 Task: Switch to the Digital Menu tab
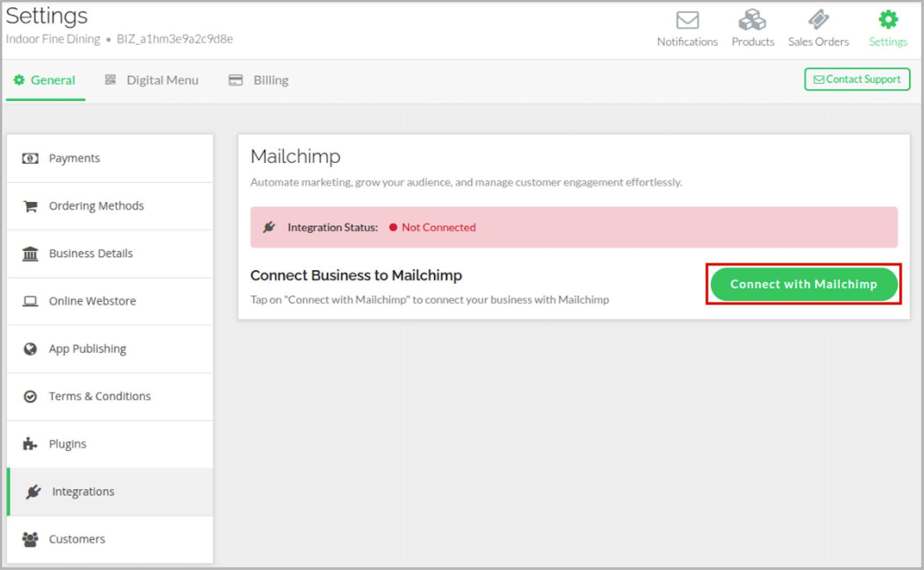(152, 81)
